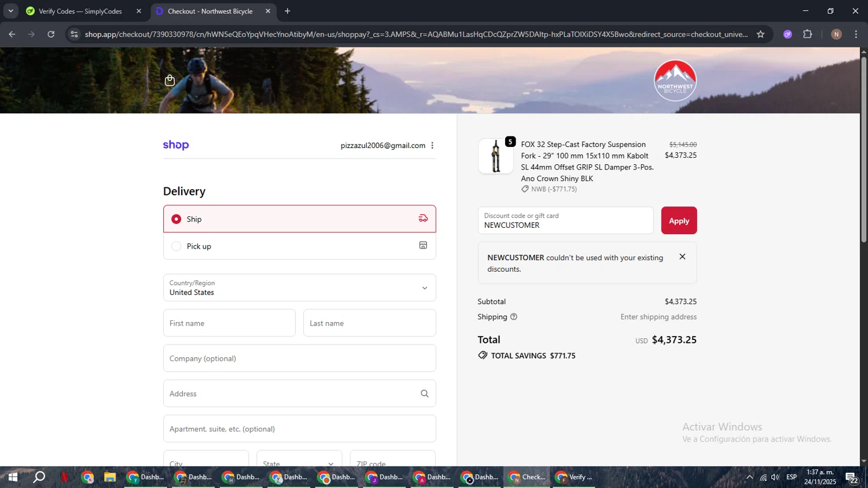Click the Address search magnifier icon

coord(424,394)
